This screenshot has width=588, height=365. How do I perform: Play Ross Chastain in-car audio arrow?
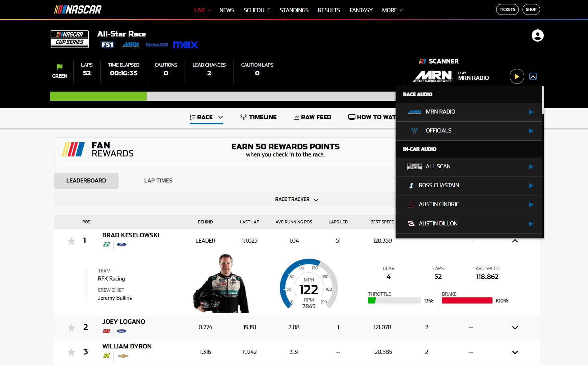click(x=531, y=186)
